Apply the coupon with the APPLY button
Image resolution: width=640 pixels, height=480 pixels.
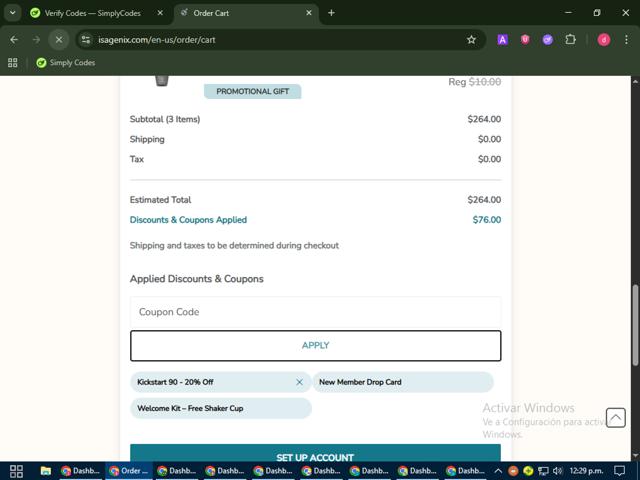click(316, 346)
